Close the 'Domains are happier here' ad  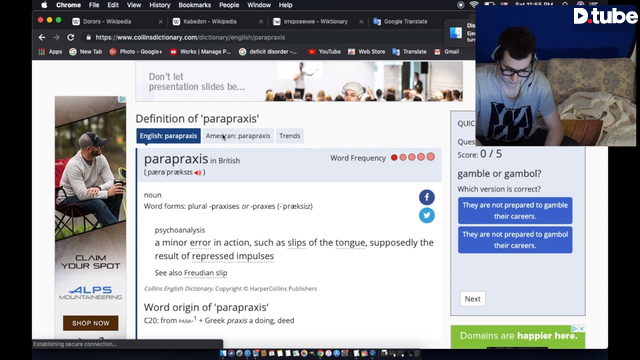tap(582, 329)
